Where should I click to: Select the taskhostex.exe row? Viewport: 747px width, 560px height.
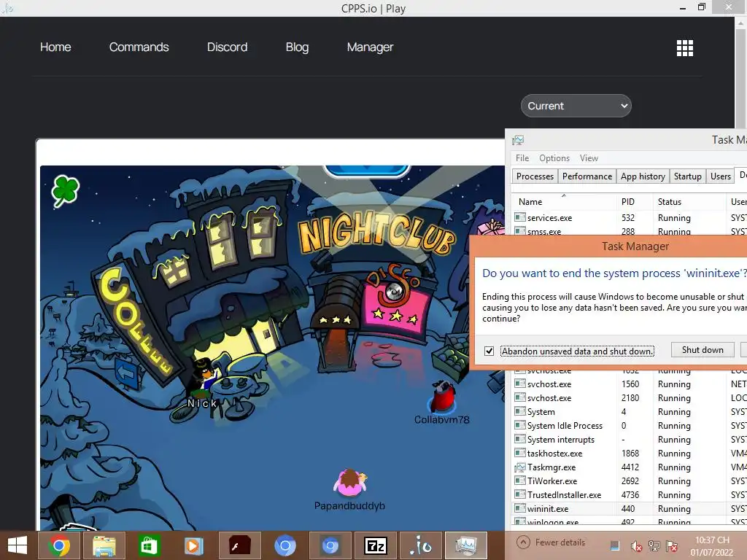tap(630, 454)
